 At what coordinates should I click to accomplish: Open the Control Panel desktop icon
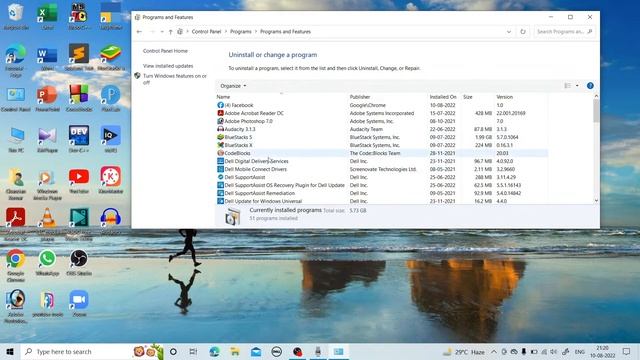click(16, 99)
